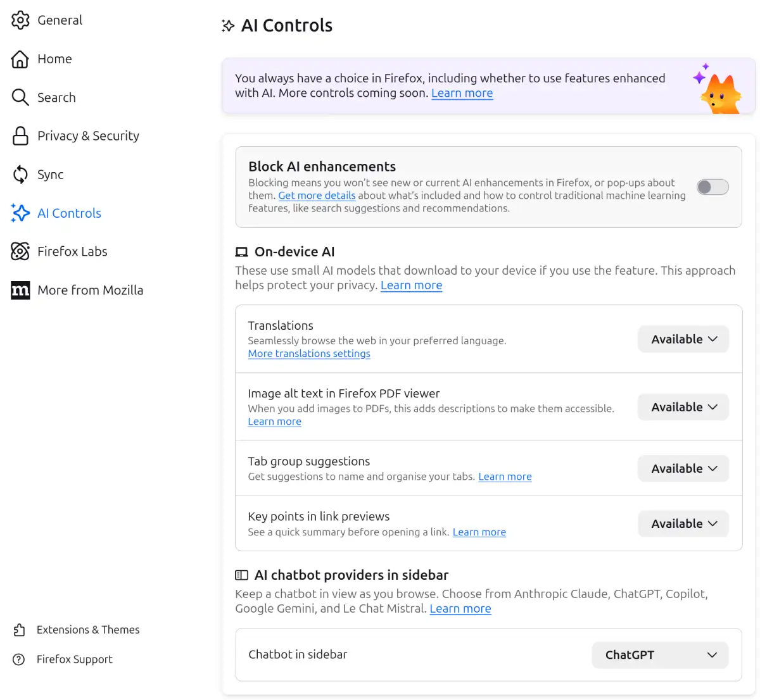
Task: Select the AI Controls sparkle icon
Action: [x=20, y=213]
